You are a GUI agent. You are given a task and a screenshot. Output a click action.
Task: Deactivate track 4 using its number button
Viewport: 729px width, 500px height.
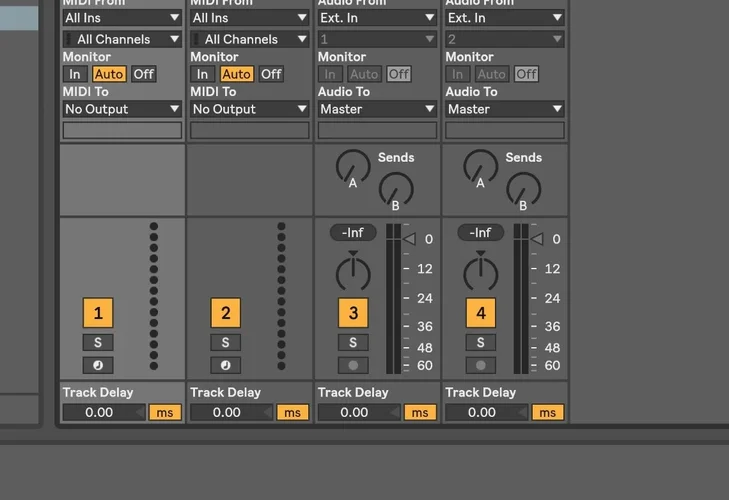click(481, 313)
